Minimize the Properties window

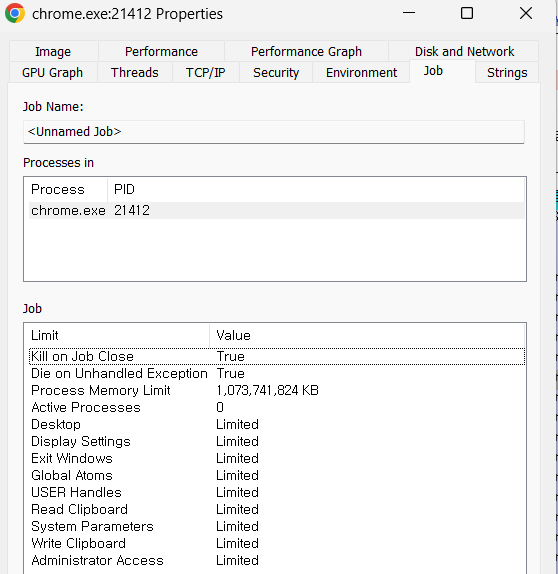click(409, 13)
